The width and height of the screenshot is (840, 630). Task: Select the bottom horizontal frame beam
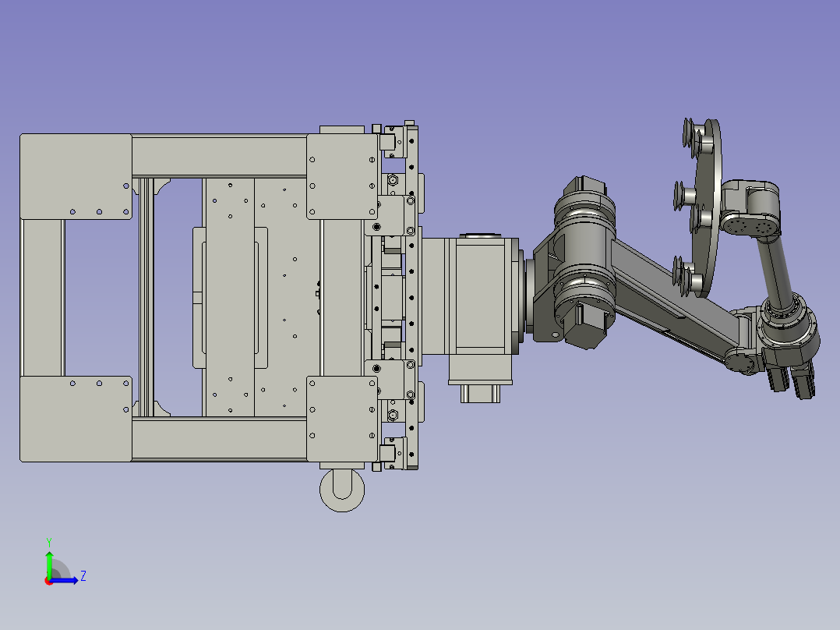click(219, 439)
